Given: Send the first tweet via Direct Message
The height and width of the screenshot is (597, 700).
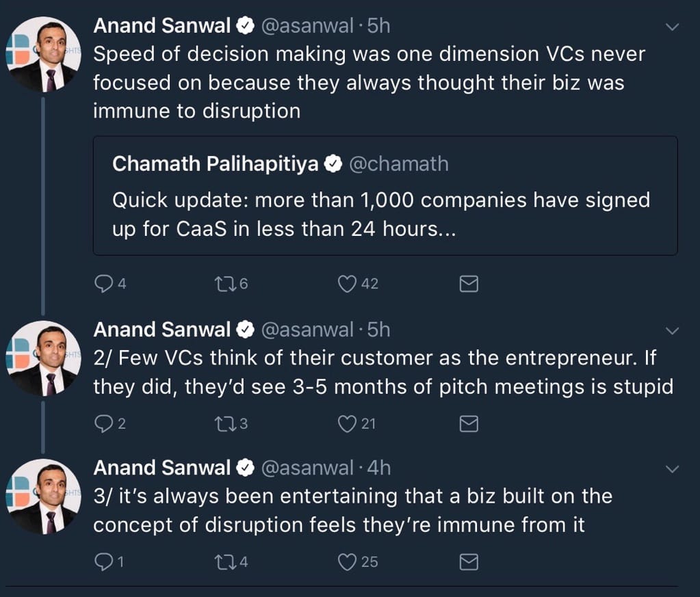Looking at the screenshot, I should [468, 283].
